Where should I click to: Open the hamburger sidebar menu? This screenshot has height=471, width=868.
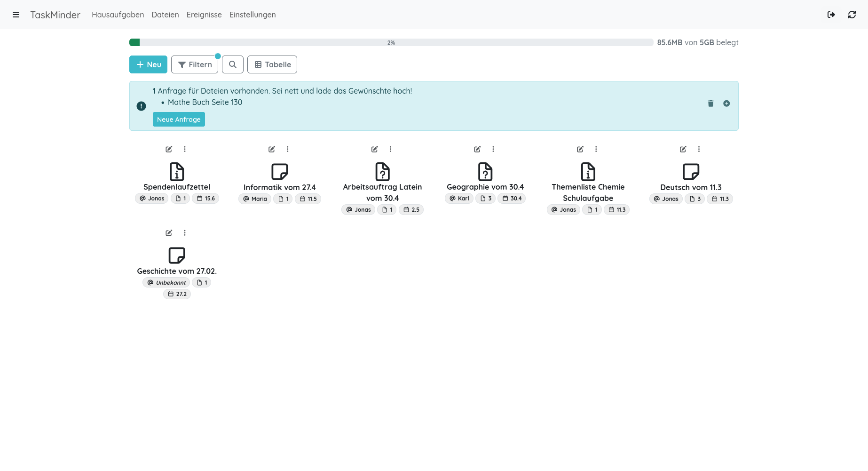pos(16,15)
